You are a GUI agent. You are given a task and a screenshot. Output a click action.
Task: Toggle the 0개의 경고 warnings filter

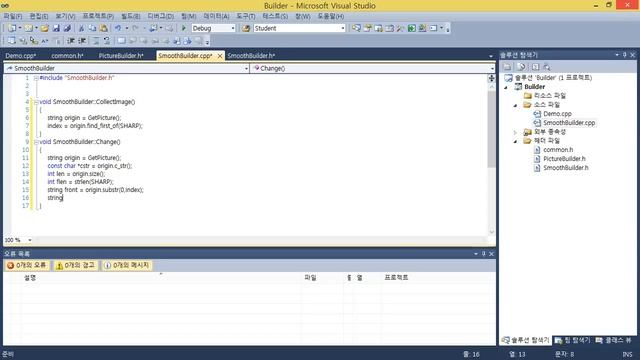point(75,265)
